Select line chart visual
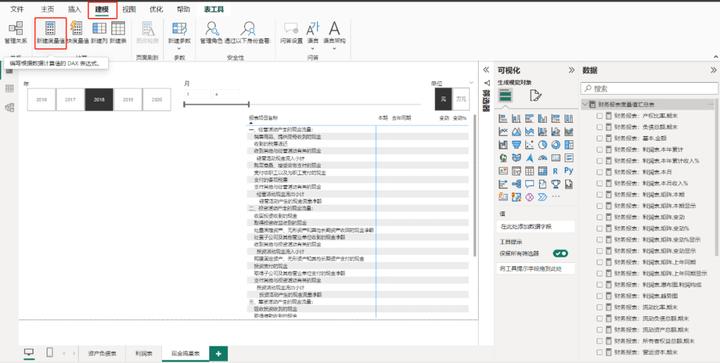720x363 pixels. (x=503, y=132)
